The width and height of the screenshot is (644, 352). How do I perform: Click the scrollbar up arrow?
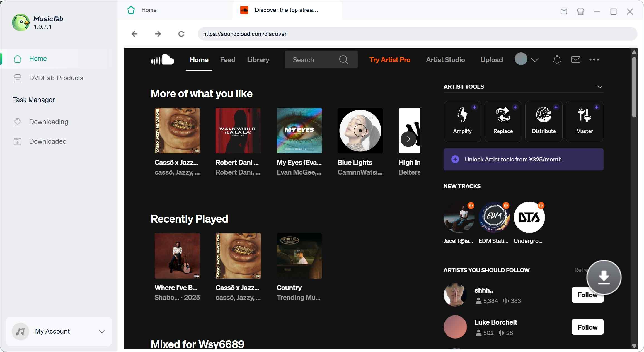(634, 52)
